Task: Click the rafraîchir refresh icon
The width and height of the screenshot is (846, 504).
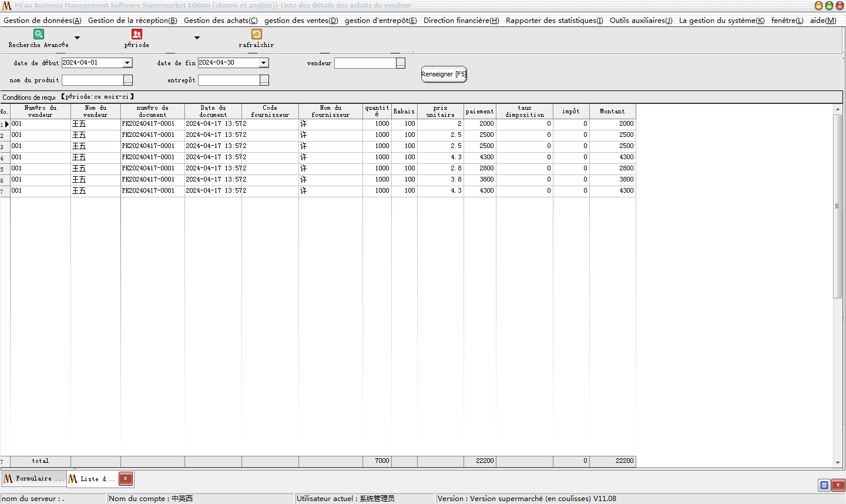Action: (256, 34)
